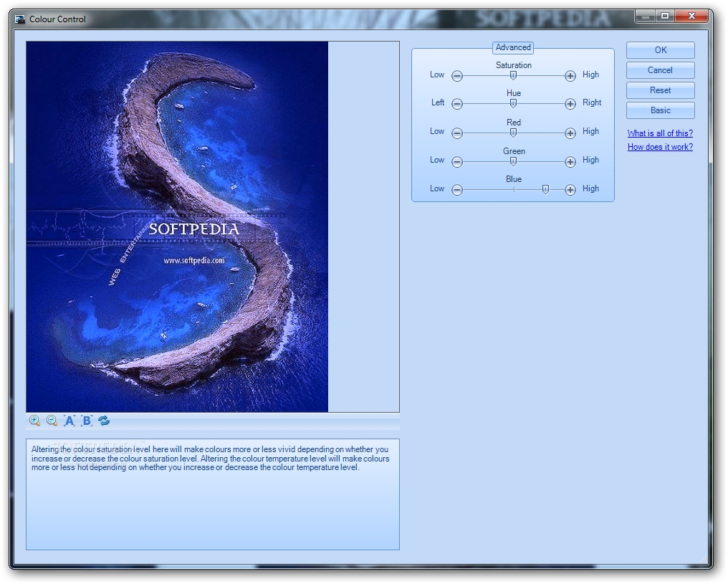Viewport: 728px width, 584px height.
Task: Lower Green with the minus icon
Action: point(457,161)
